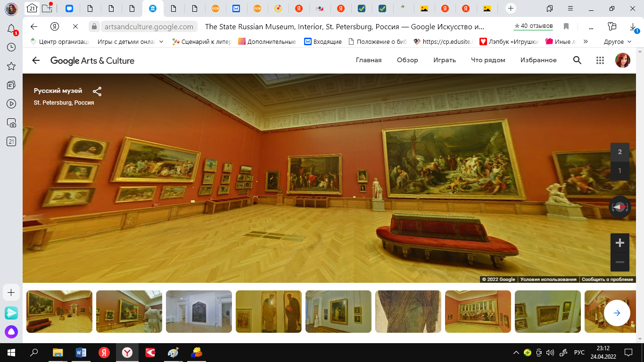Go back using the page header arrow
The height and width of the screenshot is (362, 644).
coord(36,60)
